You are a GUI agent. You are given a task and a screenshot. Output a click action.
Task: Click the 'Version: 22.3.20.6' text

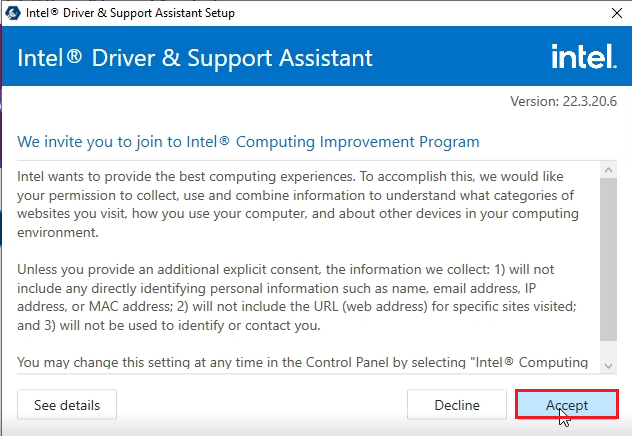pos(563,101)
